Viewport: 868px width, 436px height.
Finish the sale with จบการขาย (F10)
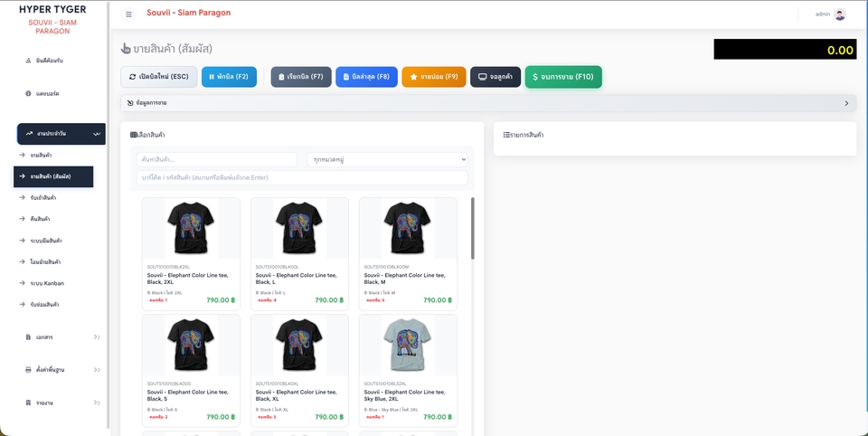563,77
